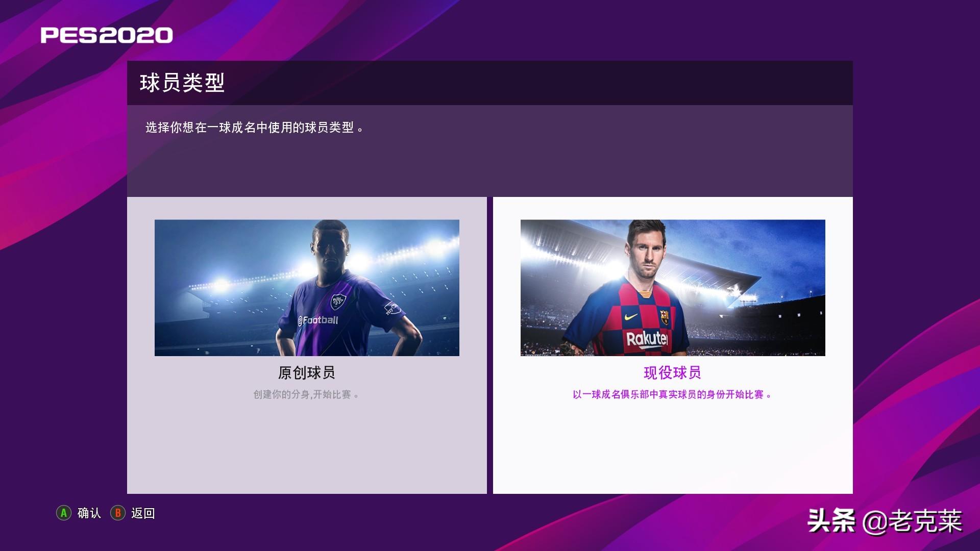Click the 确认 confirm label
Image resolution: width=980 pixels, height=551 pixels.
[x=89, y=513]
